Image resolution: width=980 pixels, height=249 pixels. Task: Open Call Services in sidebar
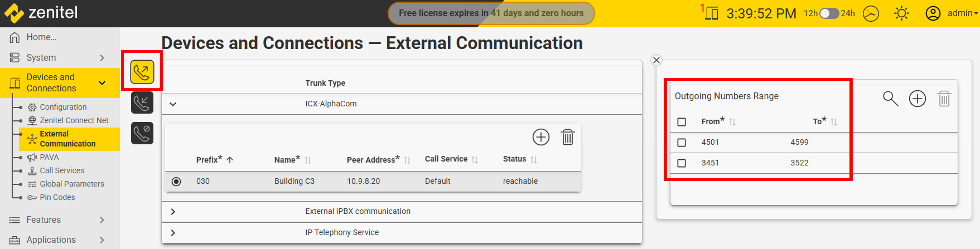point(62,171)
